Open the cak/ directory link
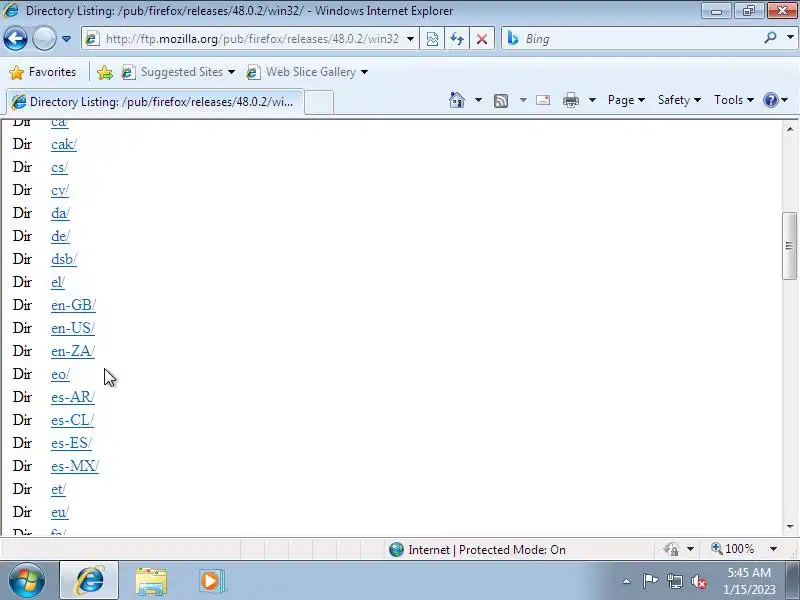The height and width of the screenshot is (600, 800). click(64, 144)
